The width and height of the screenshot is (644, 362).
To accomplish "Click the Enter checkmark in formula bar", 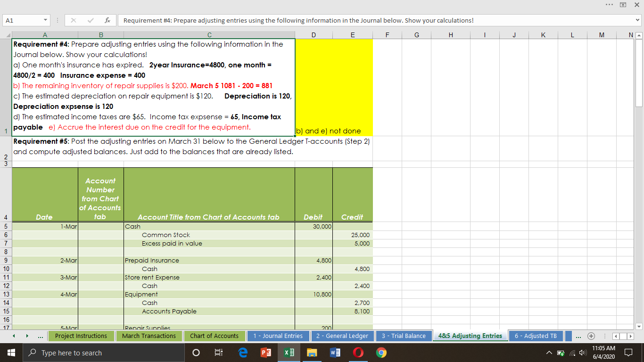I will point(91,20).
